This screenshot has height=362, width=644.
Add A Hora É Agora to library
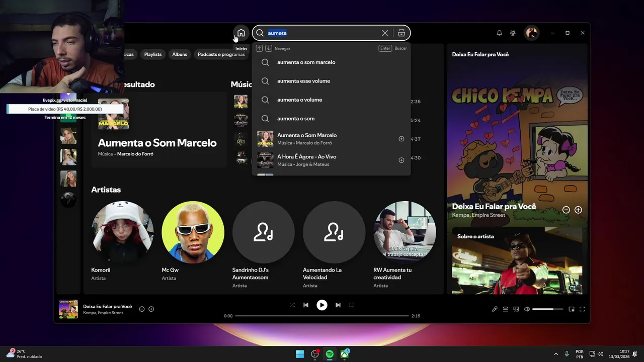point(401,160)
